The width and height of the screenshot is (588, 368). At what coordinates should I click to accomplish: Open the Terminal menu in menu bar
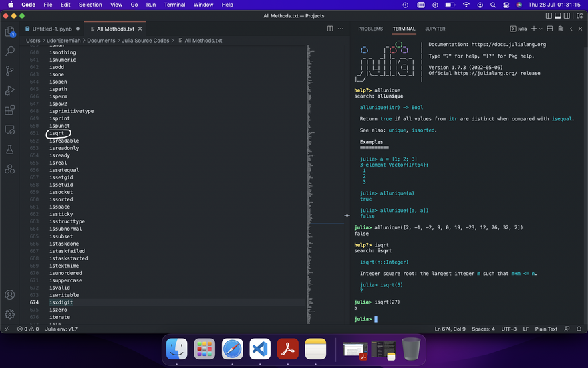[x=174, y=5]
